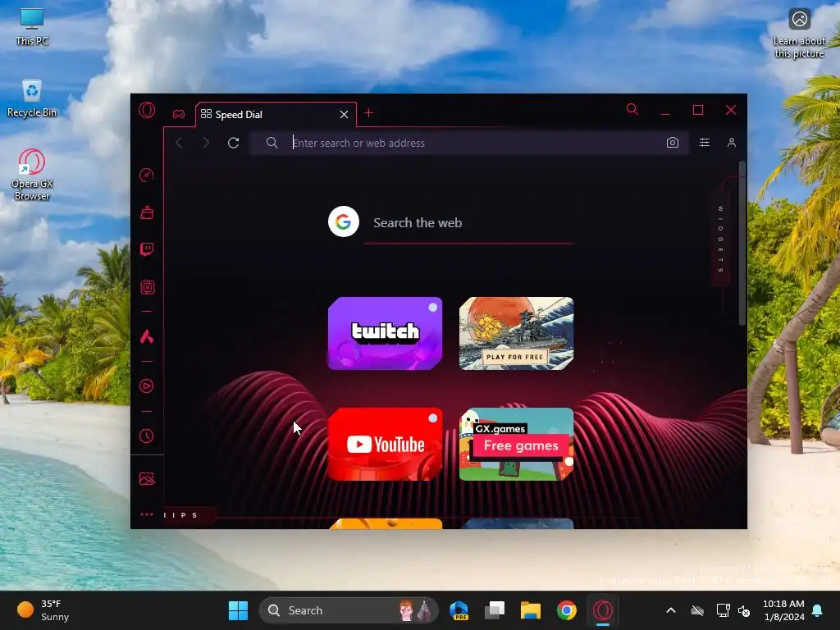Open GX Corner gamepad icon
Image resolution: width=840 pixels, height=630 pixels.
click(x=178, y=114)
